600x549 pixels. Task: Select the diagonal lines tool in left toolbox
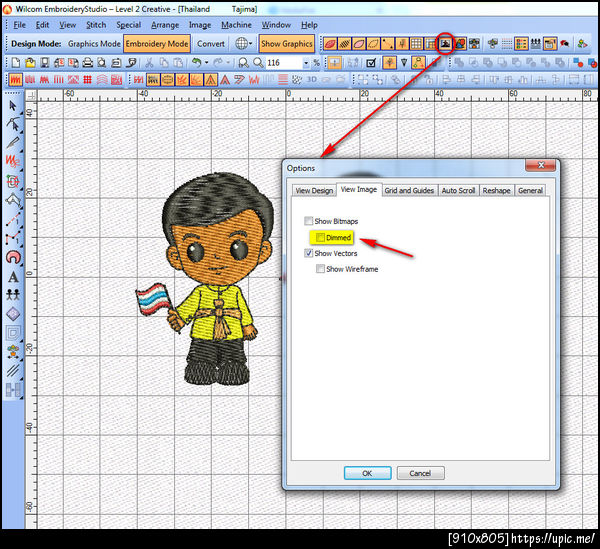(13, 370)
